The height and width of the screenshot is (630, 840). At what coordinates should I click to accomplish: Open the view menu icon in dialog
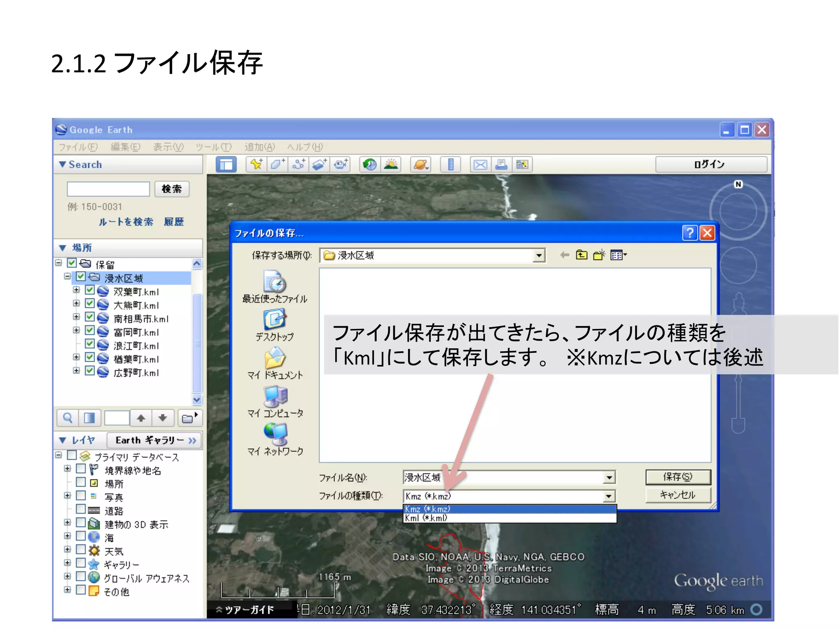click(x=618, y=255)
